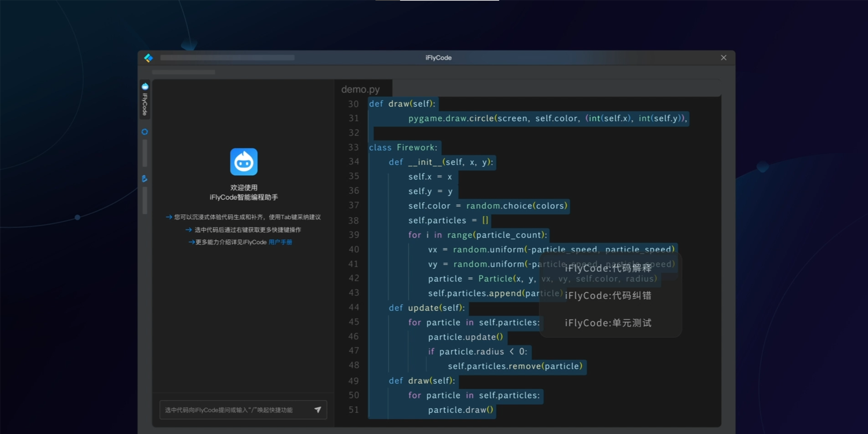This screenshot has width=868, height=434.
Task: Click the iFlyCode logo in title bar
Action: 148,57
